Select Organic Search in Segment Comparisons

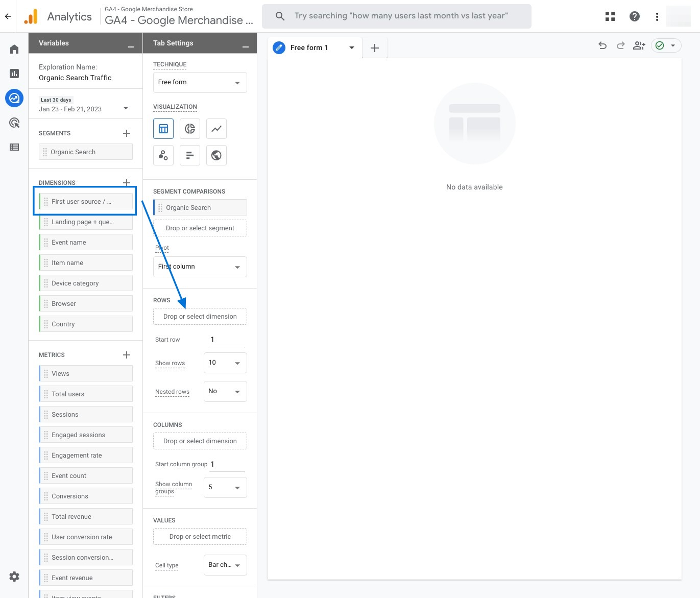point(200,208)
